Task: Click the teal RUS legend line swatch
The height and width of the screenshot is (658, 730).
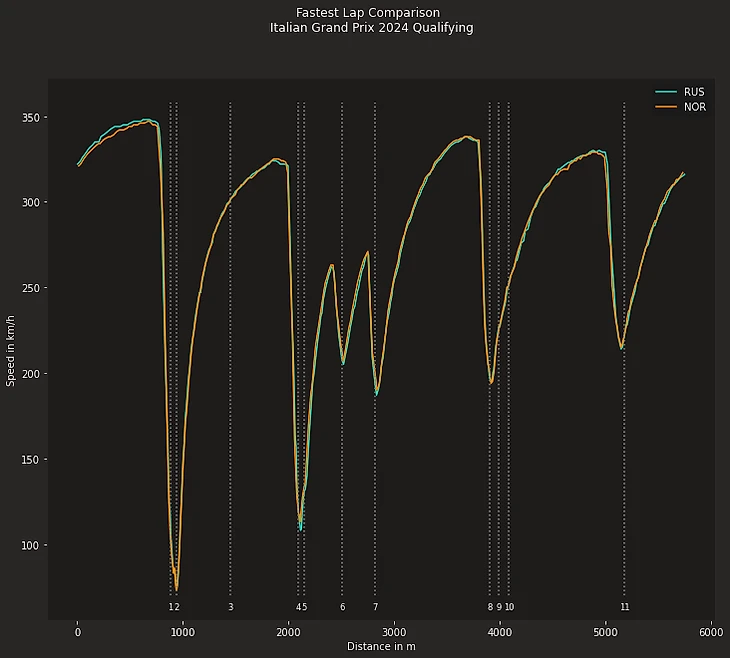Action: click(x=666, y=92)
